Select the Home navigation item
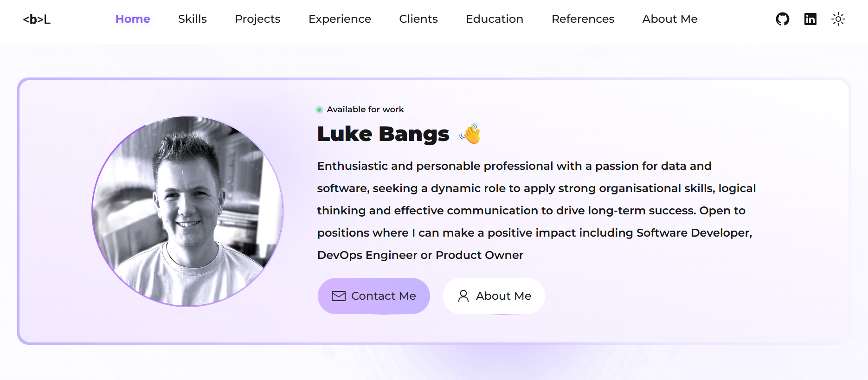 pos(133,19)
